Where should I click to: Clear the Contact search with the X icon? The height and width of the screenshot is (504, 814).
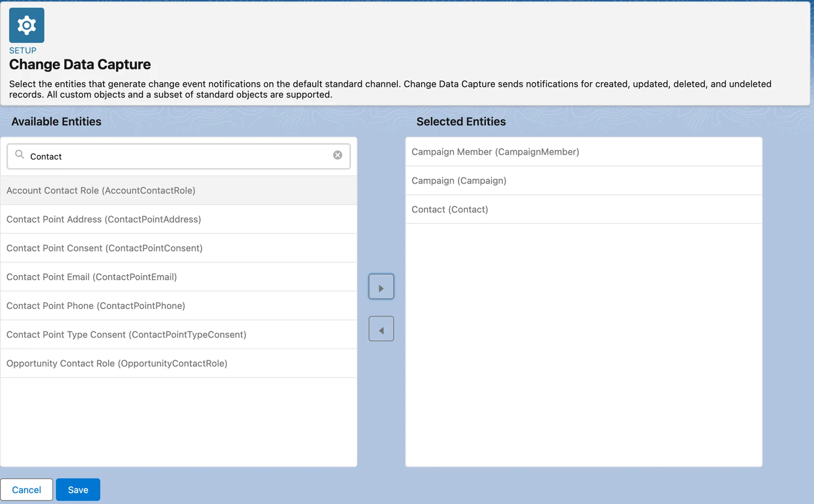pyautogui.click(x=337, y=154)
